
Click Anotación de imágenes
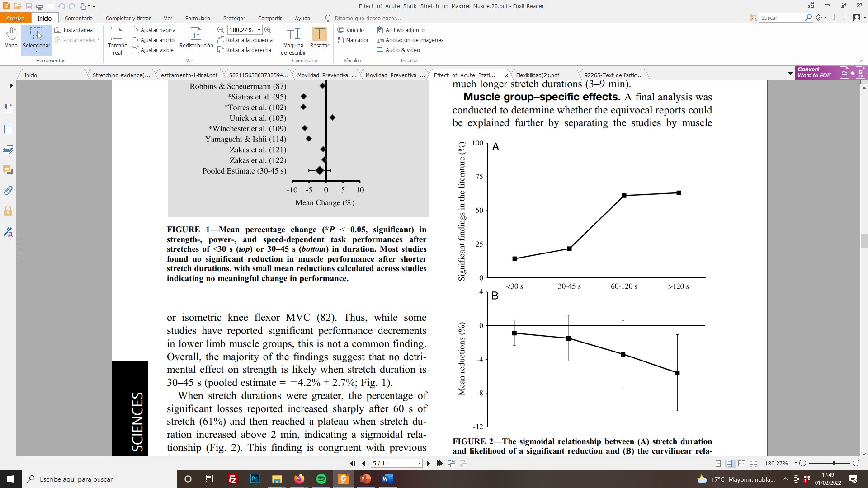[410, 40]
